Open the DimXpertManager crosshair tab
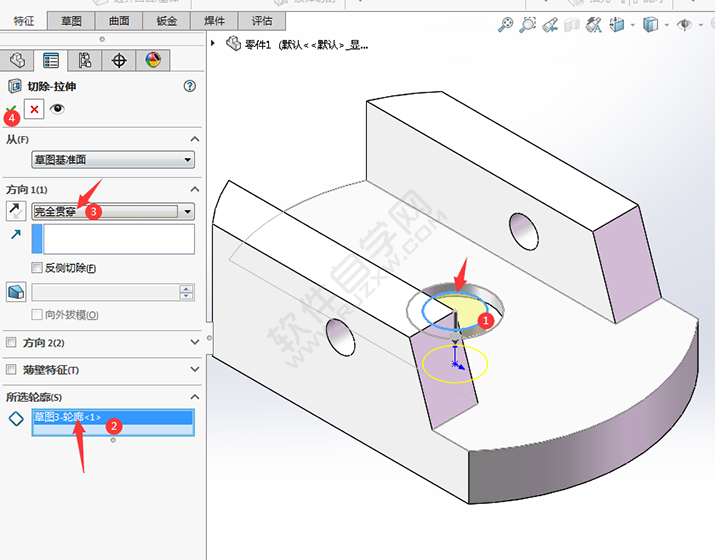This screenshot has height=560, width=715. point(119,60)
